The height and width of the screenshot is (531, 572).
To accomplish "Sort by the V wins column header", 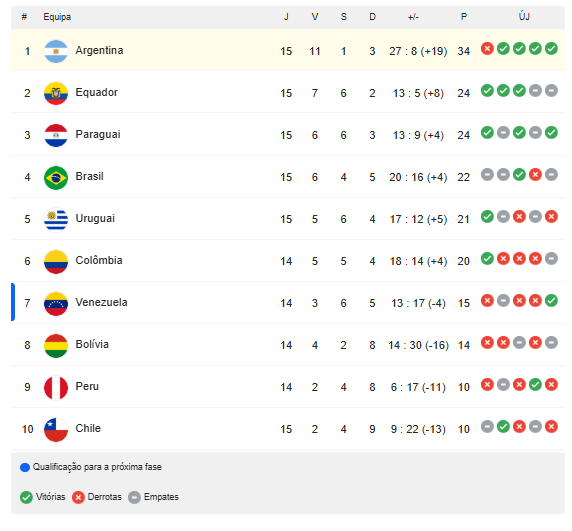I will coord(315,17).
